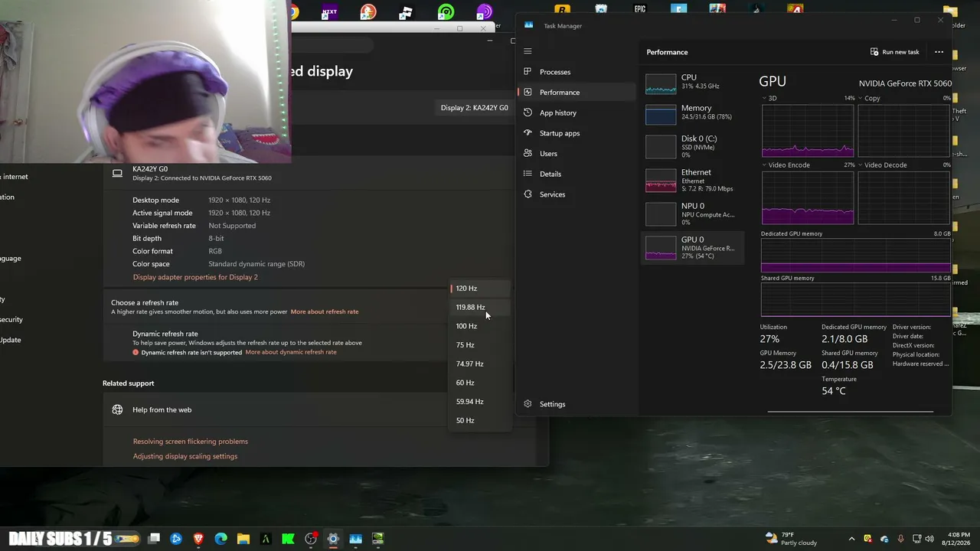Click the Details list icon
Image resolution: width=980 pixels, height=551 pixels.
tap(528, 174)
